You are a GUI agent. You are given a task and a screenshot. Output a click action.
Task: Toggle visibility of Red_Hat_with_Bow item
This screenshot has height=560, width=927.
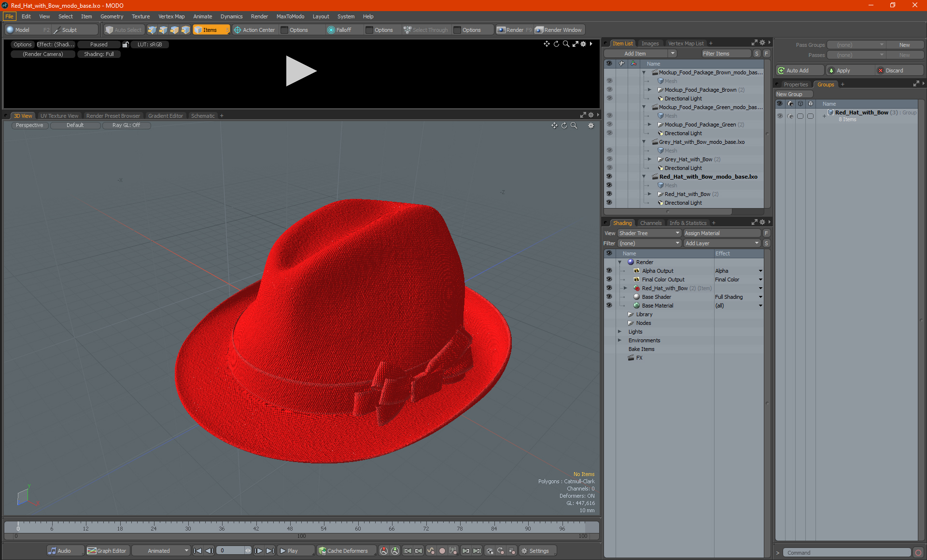[x=609, y=194]
